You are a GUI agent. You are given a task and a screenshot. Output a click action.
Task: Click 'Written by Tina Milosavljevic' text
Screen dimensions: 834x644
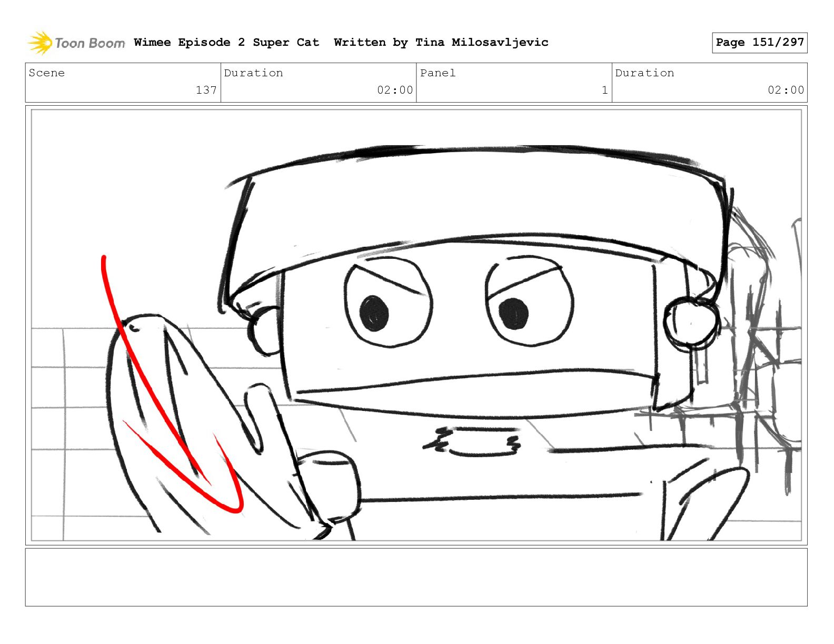(441, 43)
